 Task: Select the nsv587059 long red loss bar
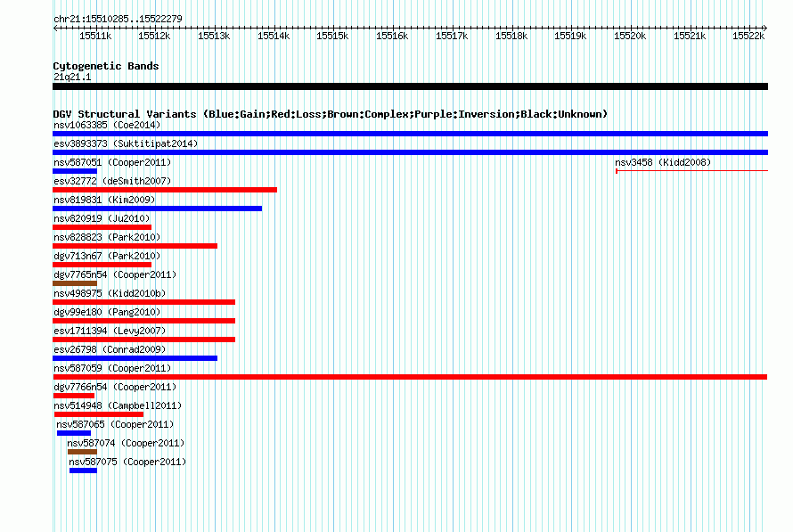point(410,377)
